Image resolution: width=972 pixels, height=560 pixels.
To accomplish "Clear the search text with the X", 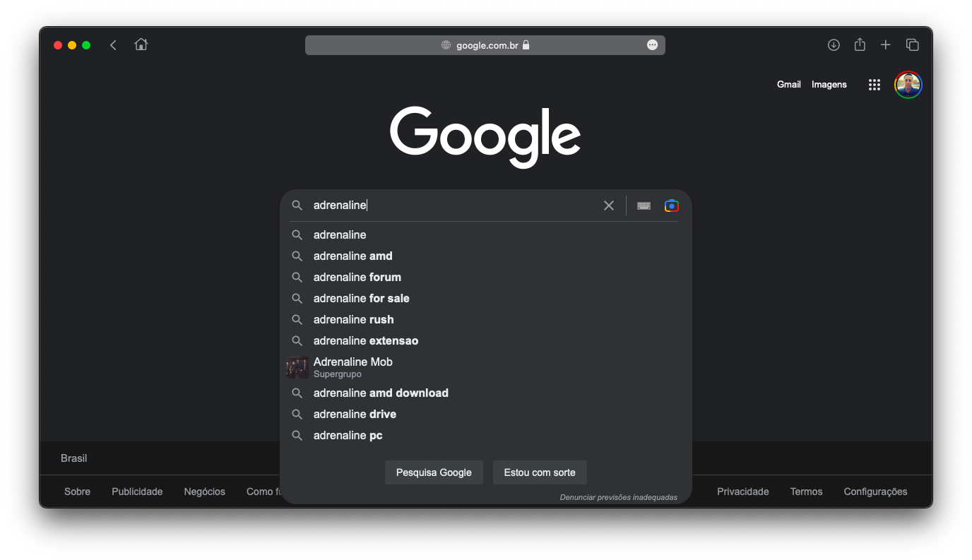I will (609, 205).
